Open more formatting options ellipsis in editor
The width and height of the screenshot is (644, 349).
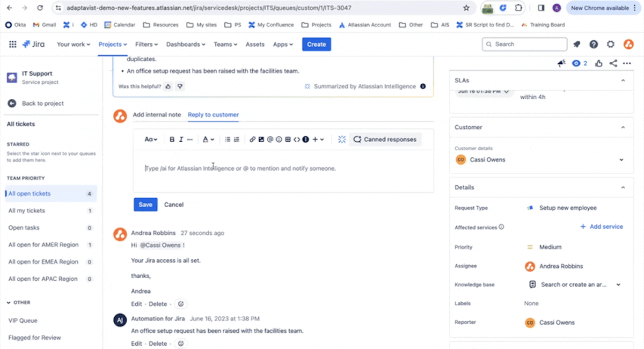[x=190, y=140]
